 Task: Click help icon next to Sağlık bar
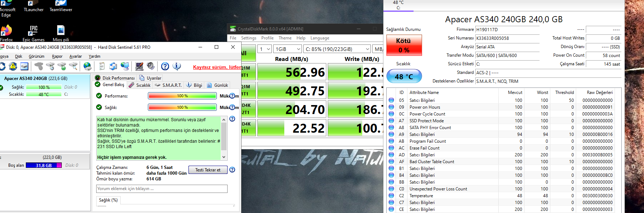pos(232,107)
